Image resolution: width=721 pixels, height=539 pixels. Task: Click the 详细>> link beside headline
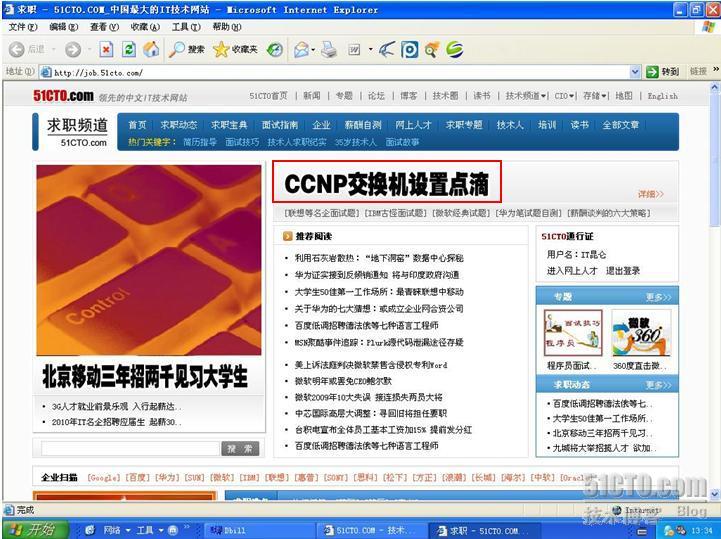651,194
